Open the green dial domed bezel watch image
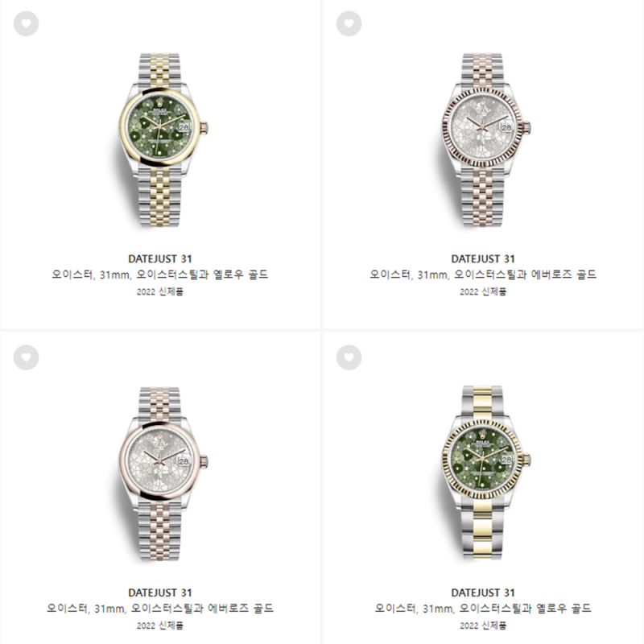Image resolution: width=644 pixels, height=644 pixels. click(x=160, y=139)
